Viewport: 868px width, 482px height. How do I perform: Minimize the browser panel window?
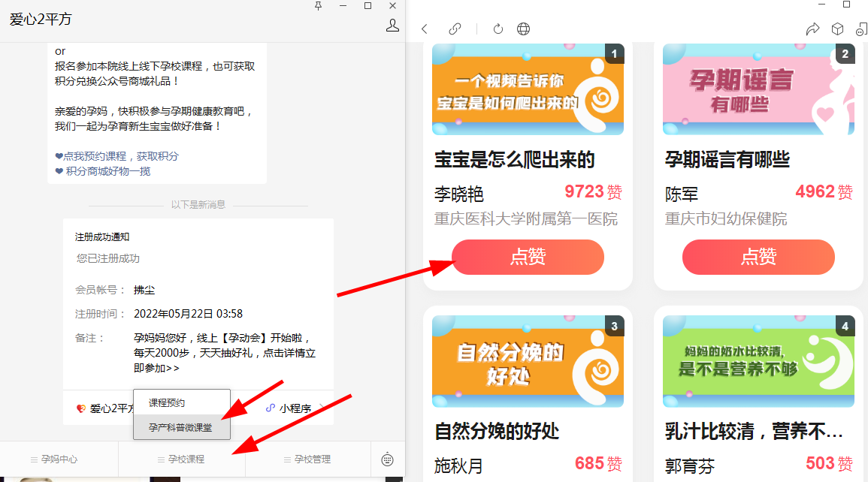coord(822,5)
